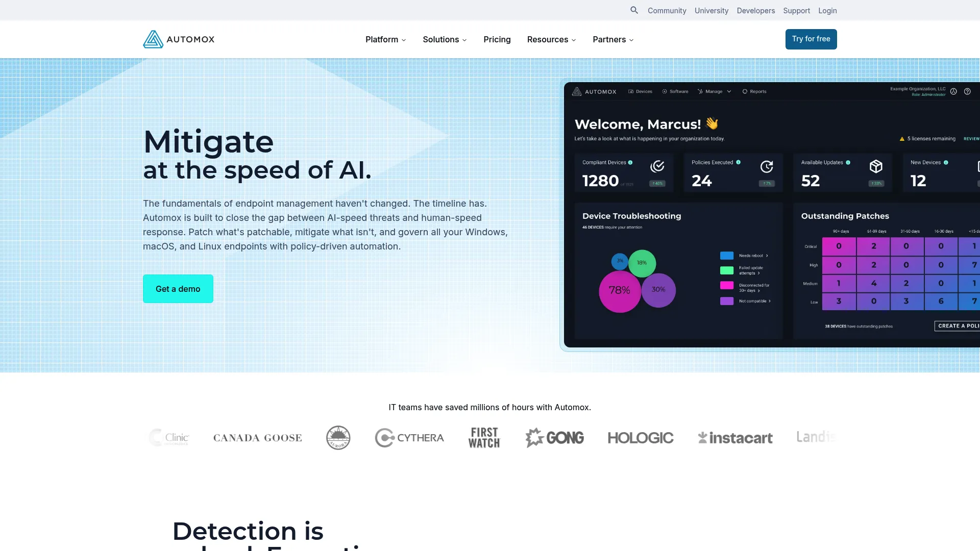Click the Hologic logo
Image resolution: width=980 pixels, height=551 pixels.
641,438
